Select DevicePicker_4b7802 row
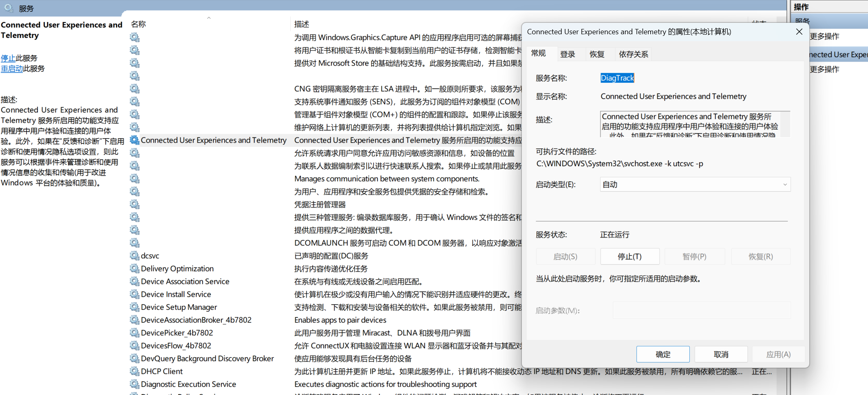 (177, 333)
